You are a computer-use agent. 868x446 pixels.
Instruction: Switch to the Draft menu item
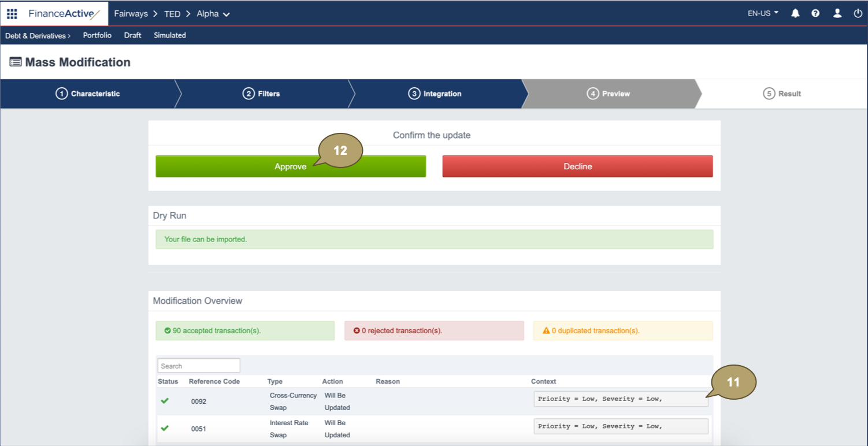pyautogui.click(x=132, y=35)
